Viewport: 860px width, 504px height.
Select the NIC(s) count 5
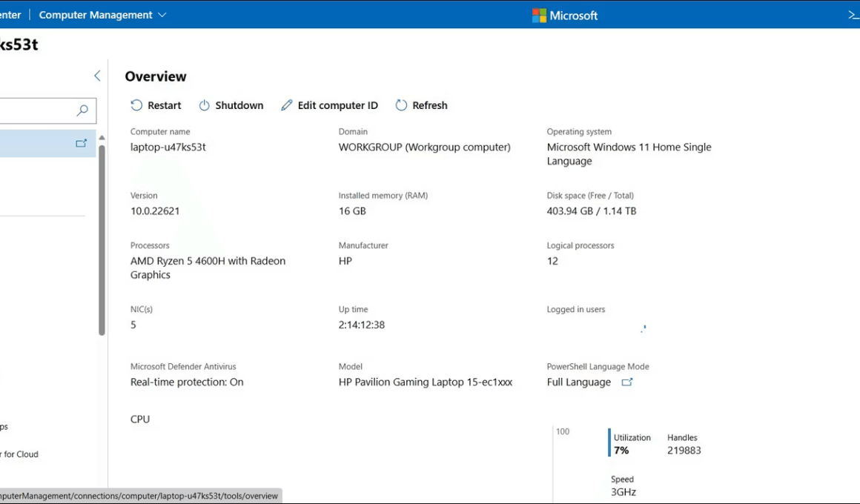tap(133, 325)
